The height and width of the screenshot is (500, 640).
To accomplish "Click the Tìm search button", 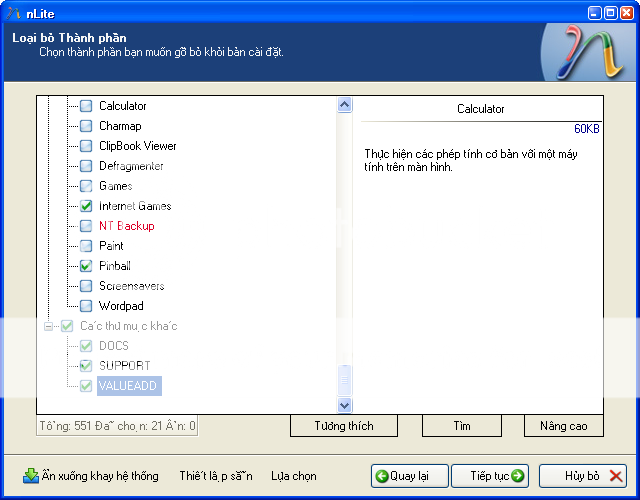I will pyautogui.click(x=462, y=426).
